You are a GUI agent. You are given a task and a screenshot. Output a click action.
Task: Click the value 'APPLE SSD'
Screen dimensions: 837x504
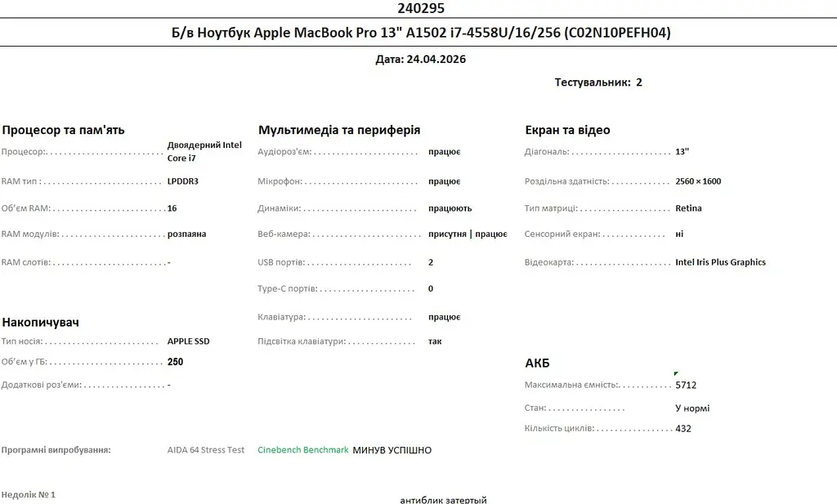coord(189,341)
